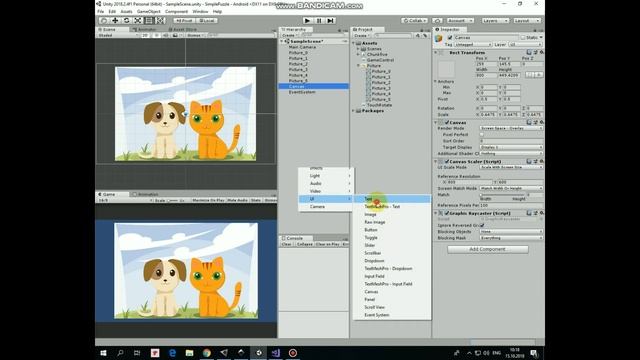This screenshot has width=640, height=360.
Task: Open the Layers dropdown in toolbar
Action: (495, 20)
